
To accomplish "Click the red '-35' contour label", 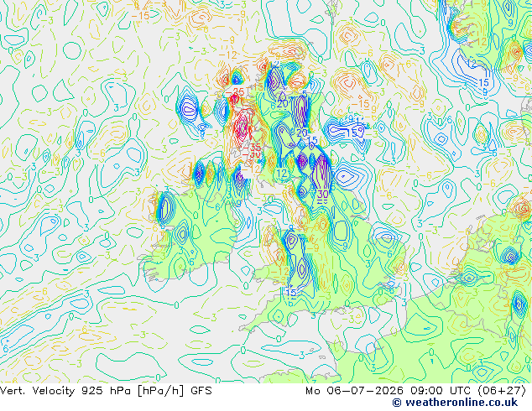I will pyautogui.click(x=253, y=147).
